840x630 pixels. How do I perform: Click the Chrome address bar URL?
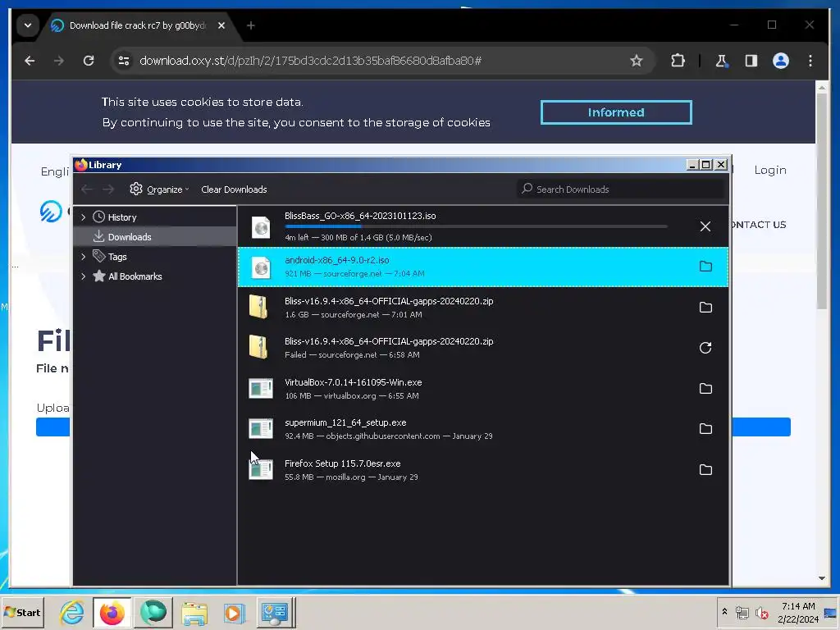coord(310,61)
